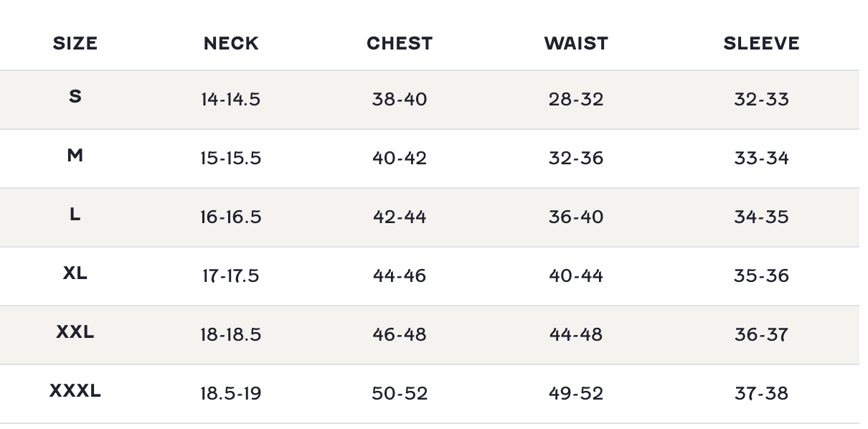
Task: Click waist value 49-52
Action: coord(576,393)
